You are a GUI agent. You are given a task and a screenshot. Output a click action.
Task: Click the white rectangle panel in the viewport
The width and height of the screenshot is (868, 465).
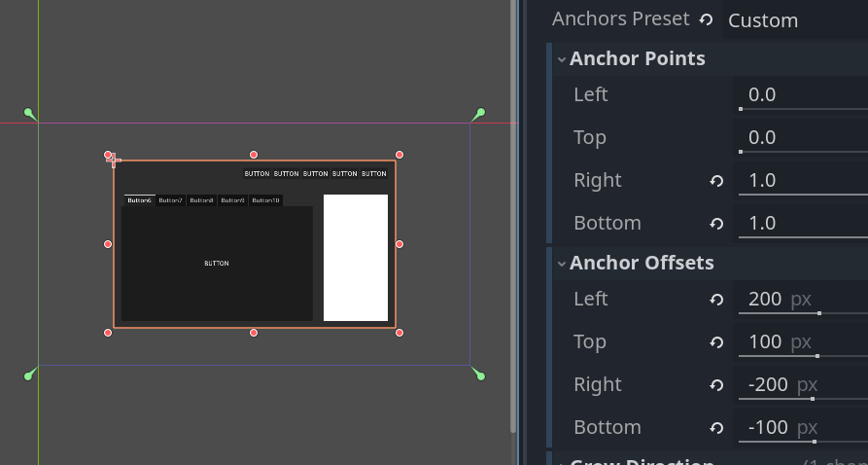[x=356, y=258]
